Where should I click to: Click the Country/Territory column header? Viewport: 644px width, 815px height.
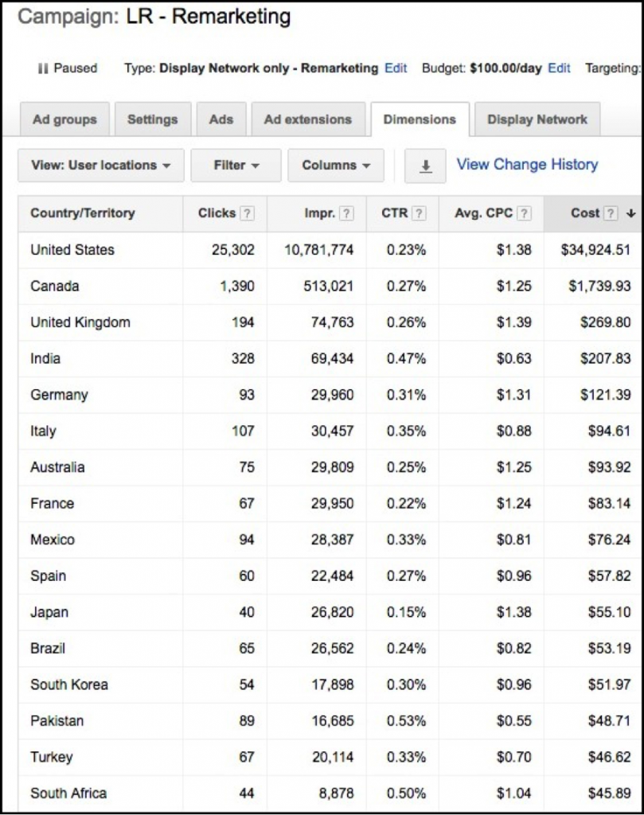coord(83,213)
